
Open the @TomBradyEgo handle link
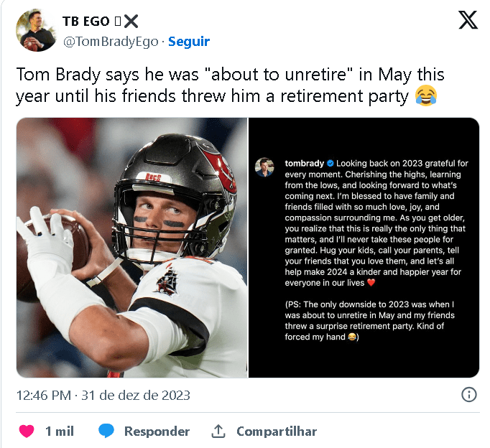click(111, 42)
